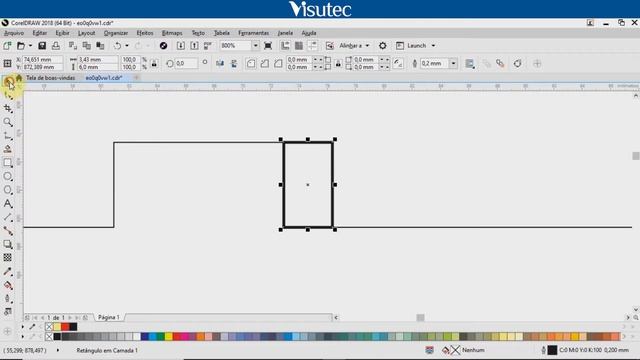Choose the Rectangle tool
Screen dimensions: 640x360
[x=8, y=163]
